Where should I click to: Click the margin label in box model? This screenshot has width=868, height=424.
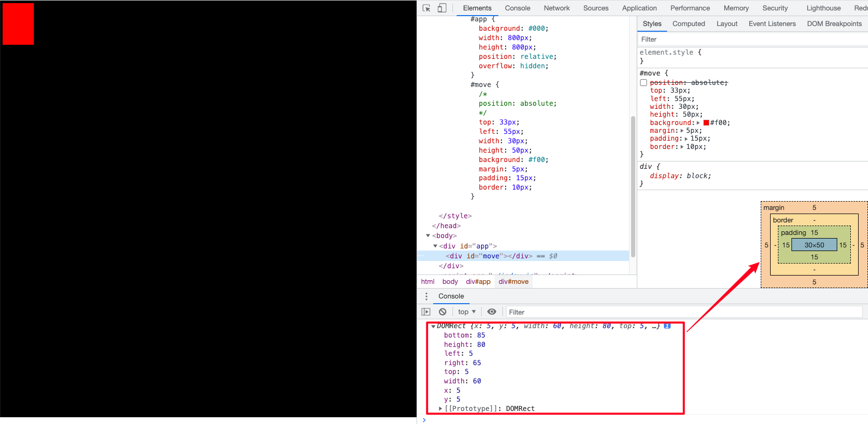(774, 208)
